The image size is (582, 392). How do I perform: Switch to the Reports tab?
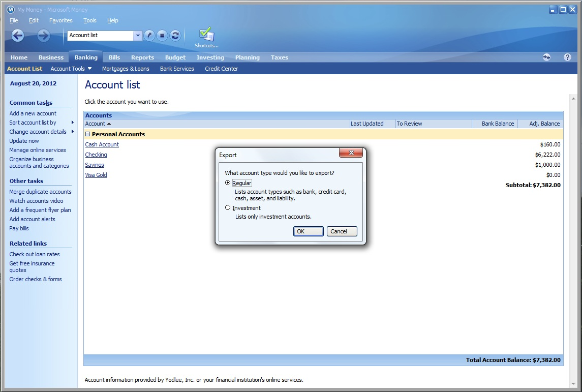click(x=142, y=57)
